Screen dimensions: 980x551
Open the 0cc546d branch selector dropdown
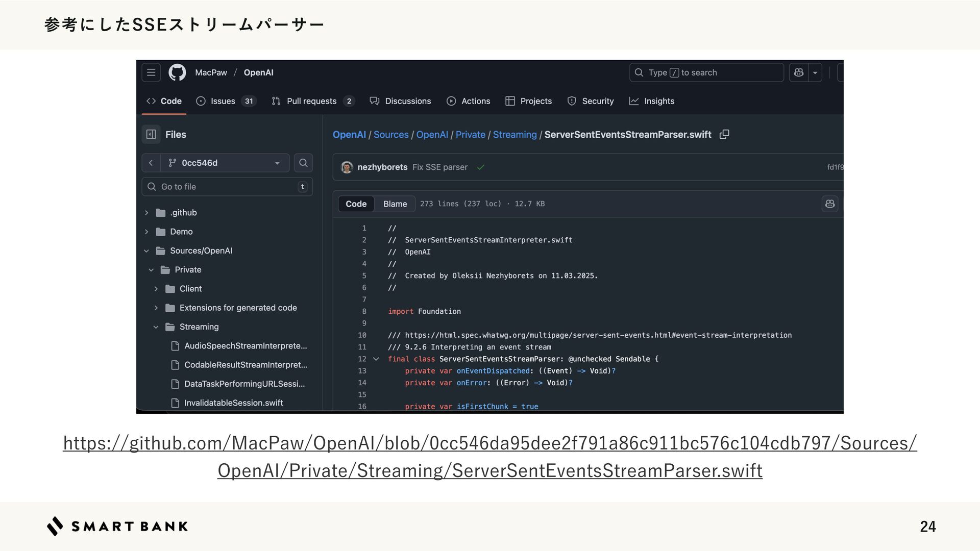(x=225, y=163)
